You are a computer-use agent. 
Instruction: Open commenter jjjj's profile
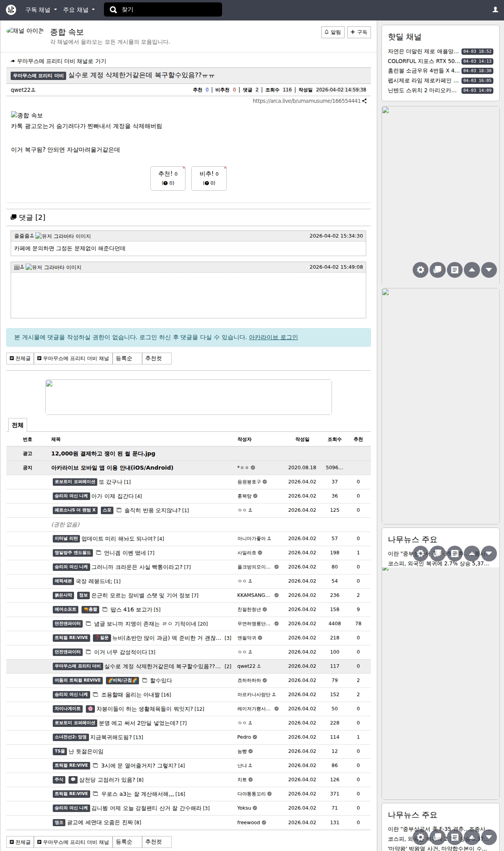tap(17, 267)
